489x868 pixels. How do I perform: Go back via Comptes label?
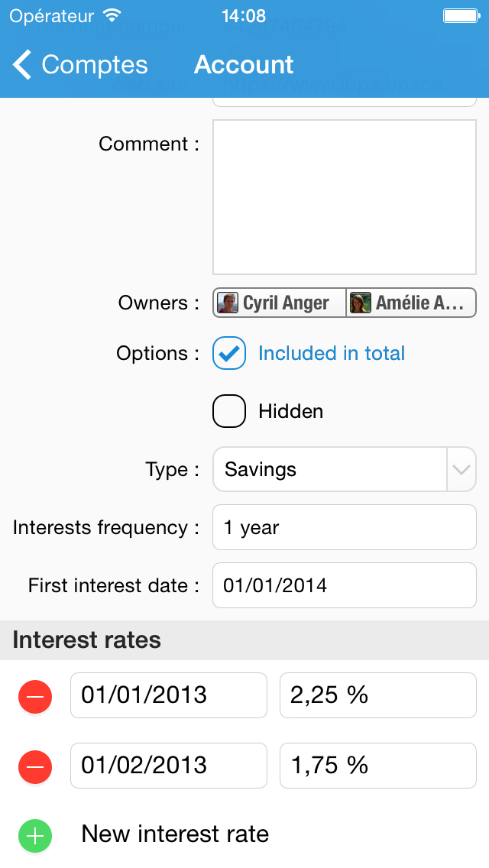click(x=95, y=65)
